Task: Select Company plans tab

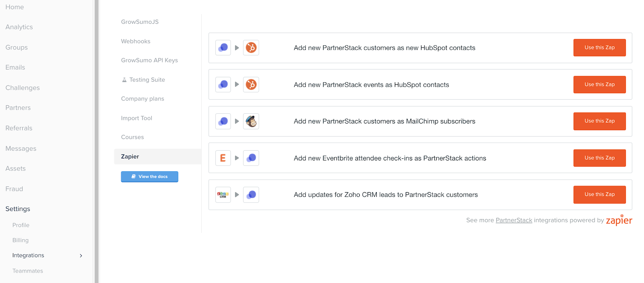Action: 142,99
